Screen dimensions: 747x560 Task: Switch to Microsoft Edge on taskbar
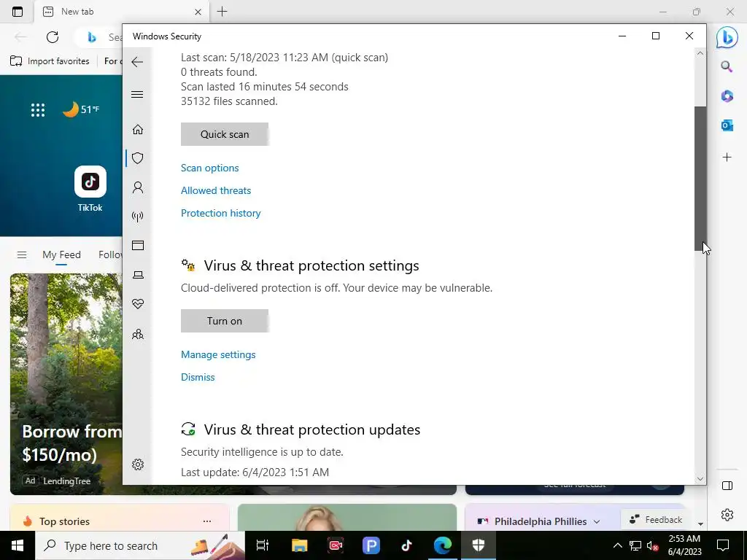tap(442, 545)
